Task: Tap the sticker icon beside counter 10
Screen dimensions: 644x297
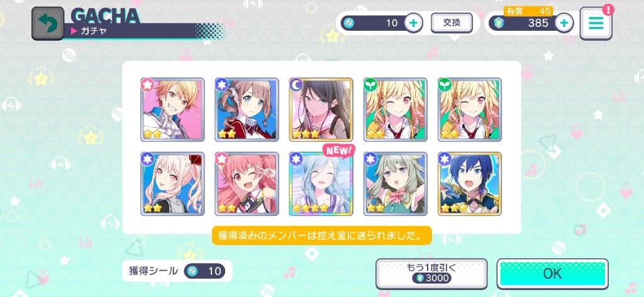Action: coord(348,23)
